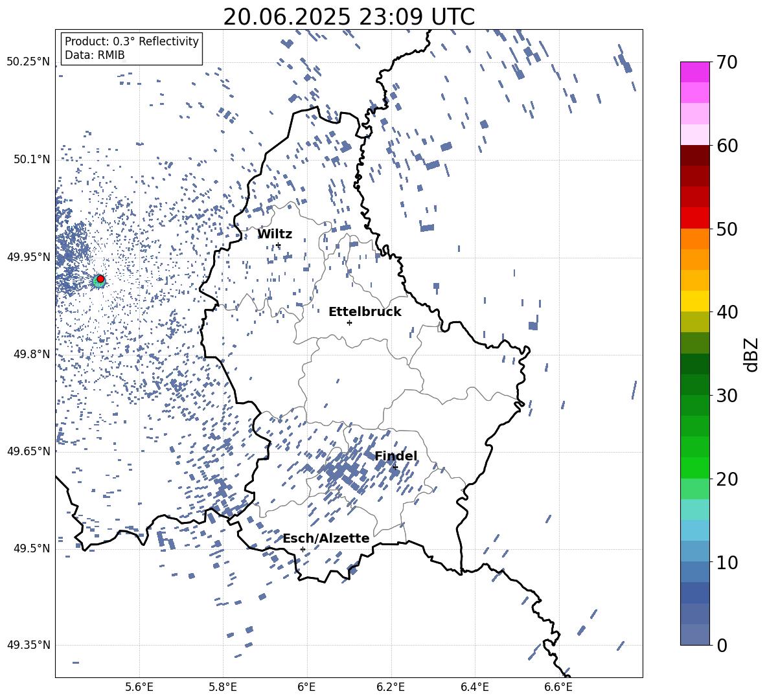
Task: Click colorbar tick value 70
Action: coord(727,62)
